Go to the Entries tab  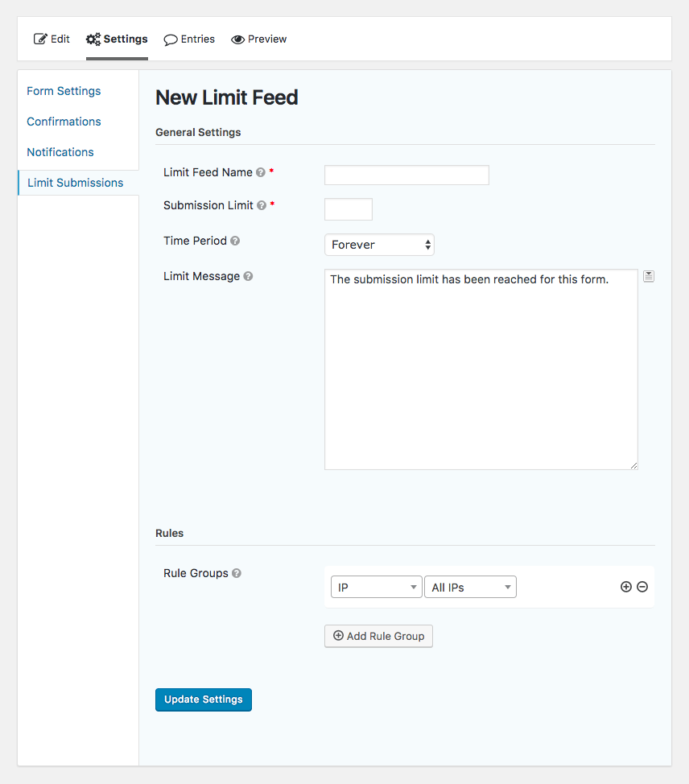[189, 39]
